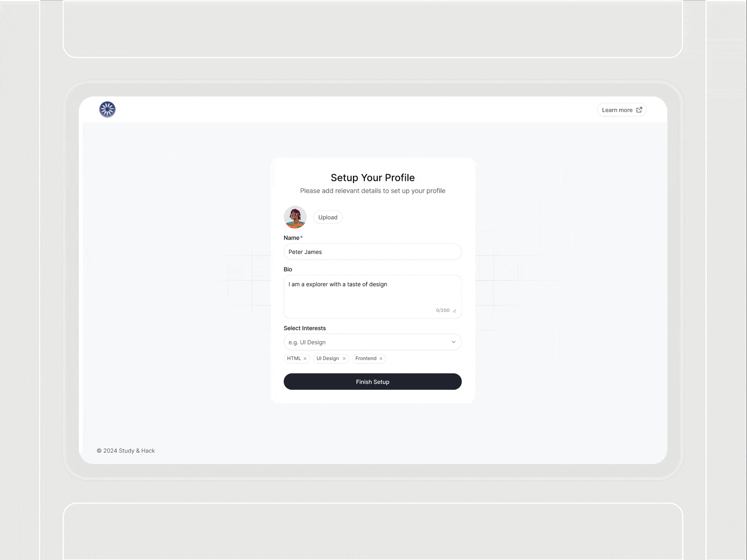Click the Finish Setup button
This screenshot has width=747, height=560.
tap(372, 381)
